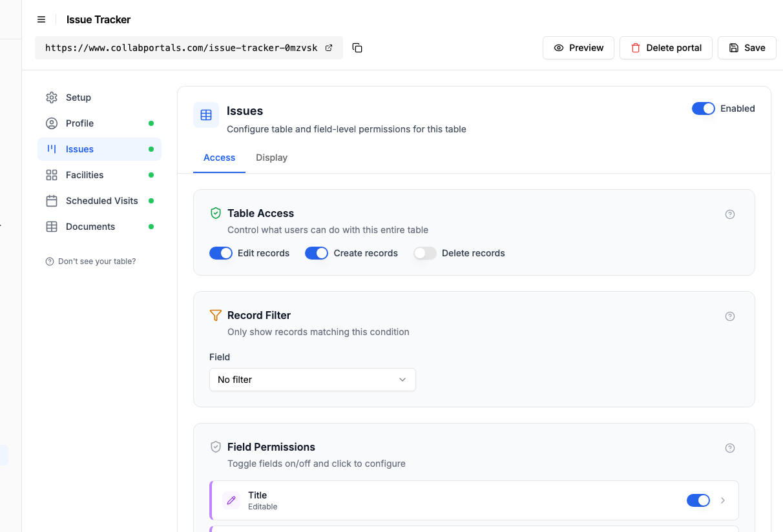This screenshot has height=532, width=783.
Task: Click 'Configure table and field-level permissions' text
Action: coord(346,129)
